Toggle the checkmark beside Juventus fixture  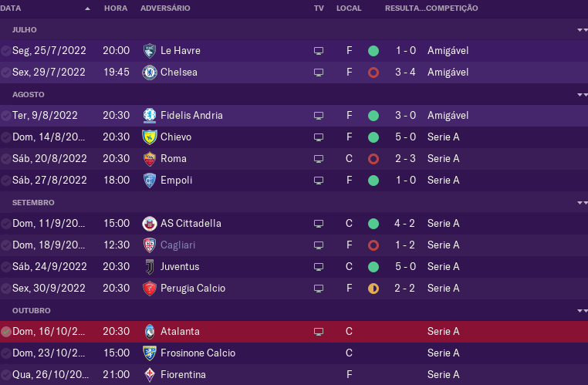(x=5, y=266)
